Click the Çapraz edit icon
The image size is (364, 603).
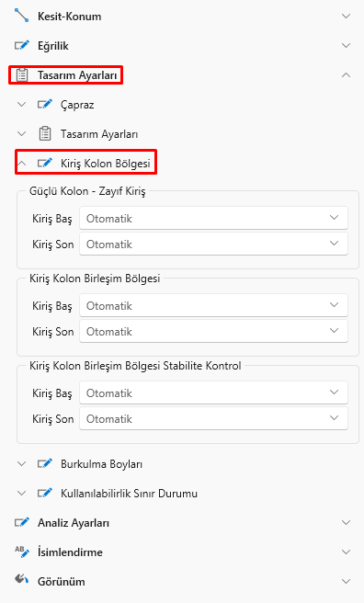(x=45, y=104)
